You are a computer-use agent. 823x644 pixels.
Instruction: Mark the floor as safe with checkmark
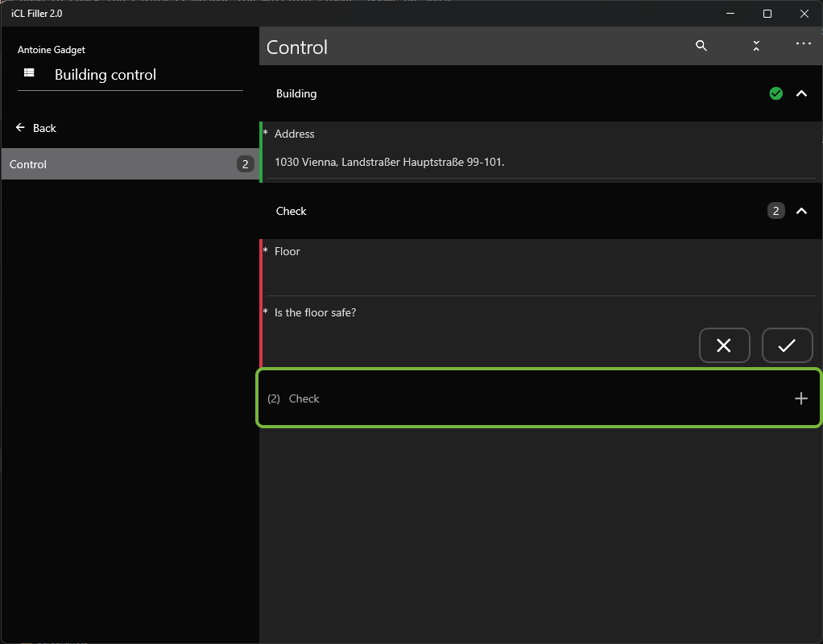pos(787,345)
